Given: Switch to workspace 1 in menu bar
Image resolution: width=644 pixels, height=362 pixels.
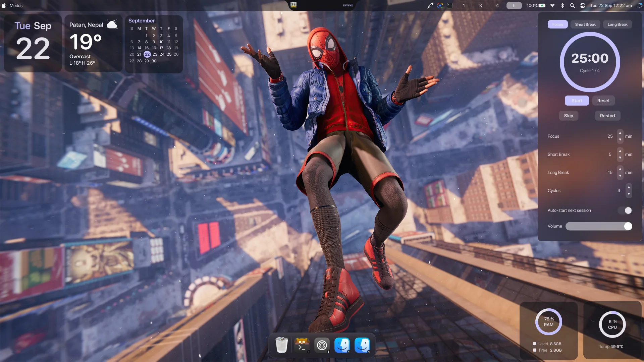Looking at the screenshot, I should click(x=464, y=5).
